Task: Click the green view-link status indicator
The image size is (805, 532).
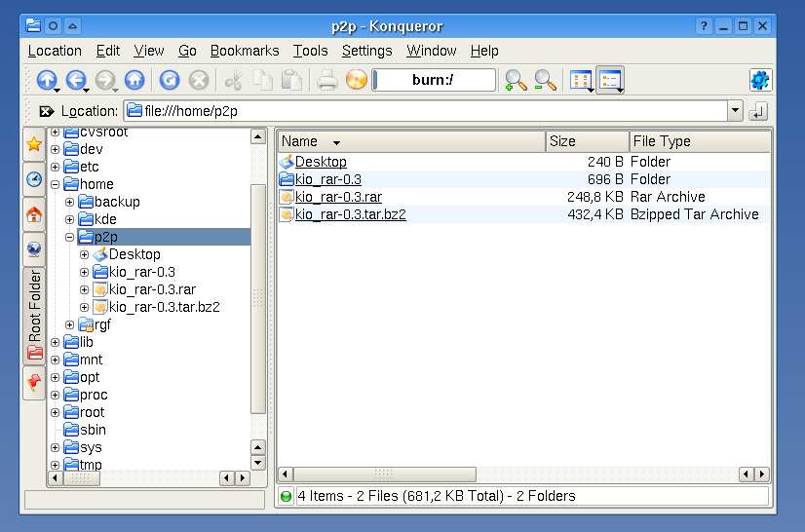Action: point(286,496)
